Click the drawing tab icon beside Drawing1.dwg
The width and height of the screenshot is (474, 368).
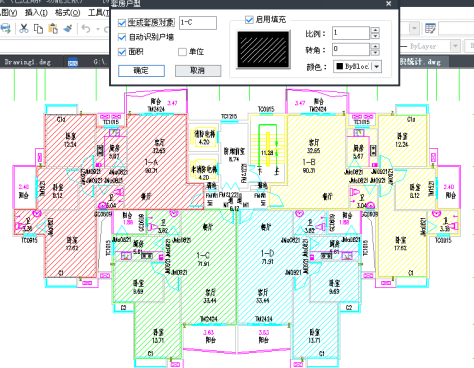pos(73,62)
